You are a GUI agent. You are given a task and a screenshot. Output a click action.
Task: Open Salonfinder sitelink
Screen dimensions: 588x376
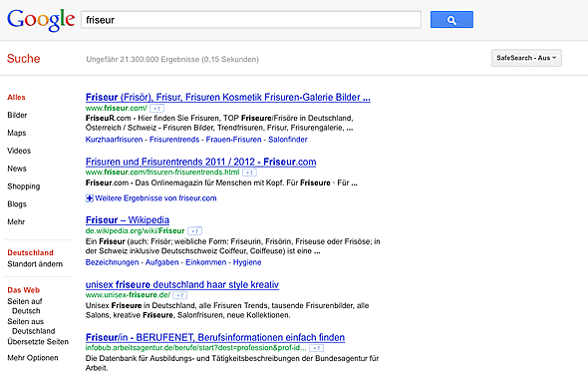tap(288, 140)
